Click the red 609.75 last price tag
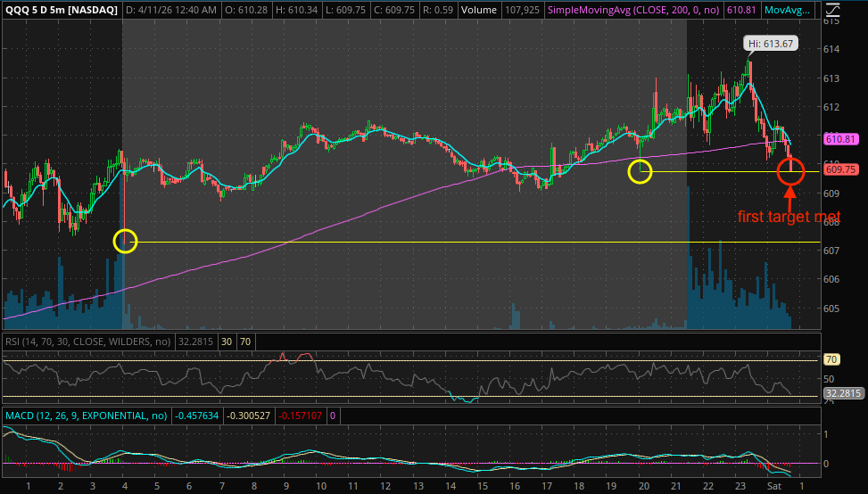This screenshot has height=494, width=868. 841,169
